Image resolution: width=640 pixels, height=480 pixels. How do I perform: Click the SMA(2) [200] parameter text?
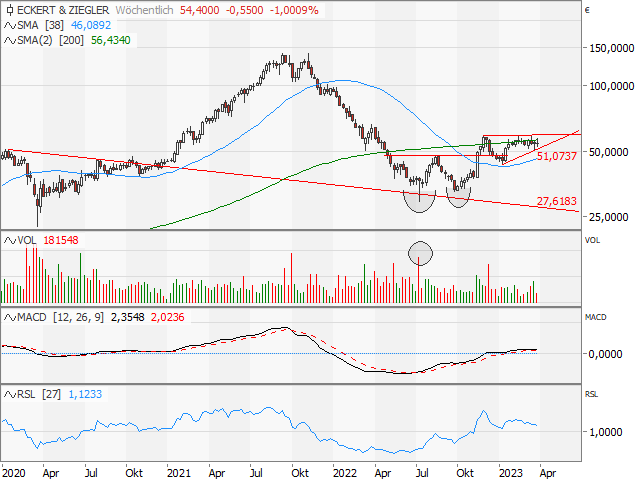(x=71, y=40)
